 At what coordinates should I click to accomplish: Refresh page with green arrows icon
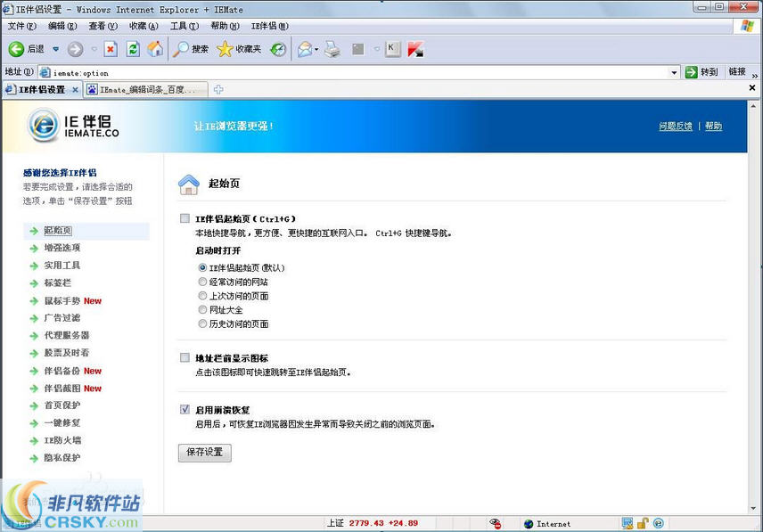click(x=133, y=49)
